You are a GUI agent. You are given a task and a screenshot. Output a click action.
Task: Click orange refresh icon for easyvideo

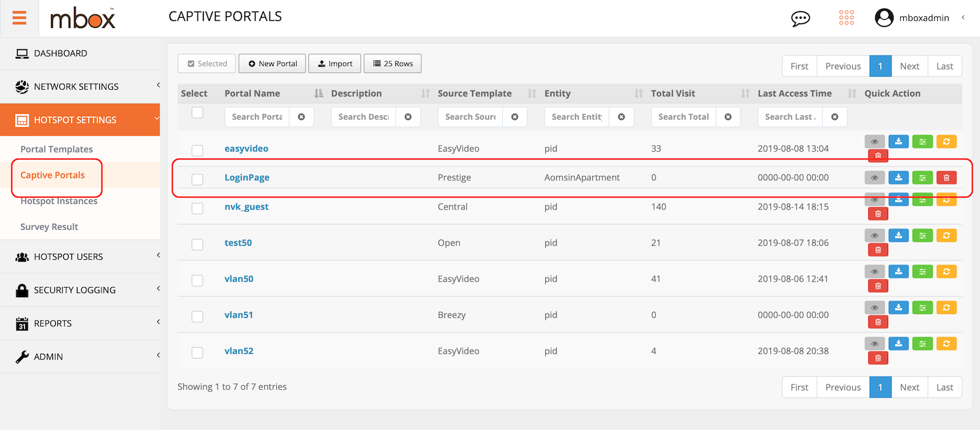[x=946, y=142]
